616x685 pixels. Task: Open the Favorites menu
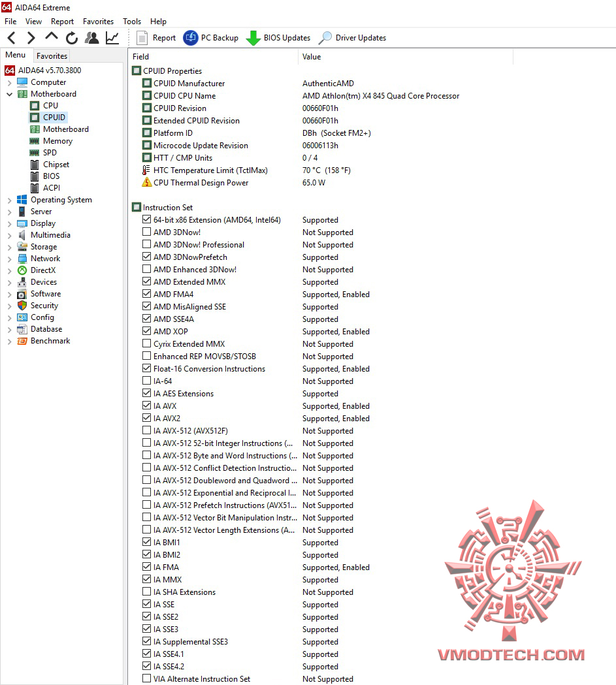click(98, 22)
